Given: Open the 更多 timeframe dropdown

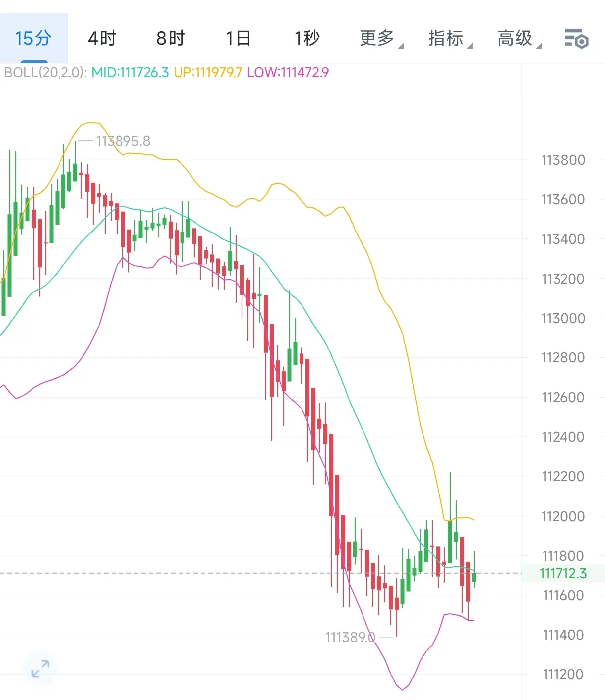Looking at the screenshot, I should 381,38.
